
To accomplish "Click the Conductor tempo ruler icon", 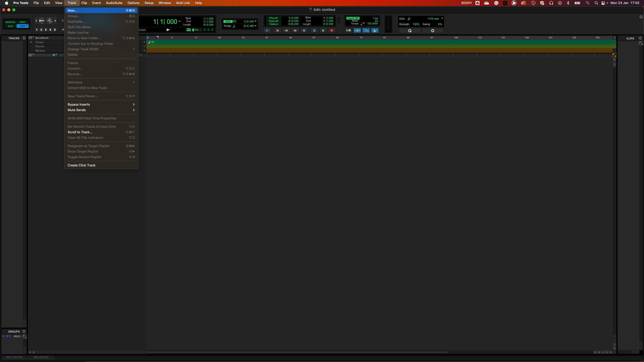I will pos(375,30).
